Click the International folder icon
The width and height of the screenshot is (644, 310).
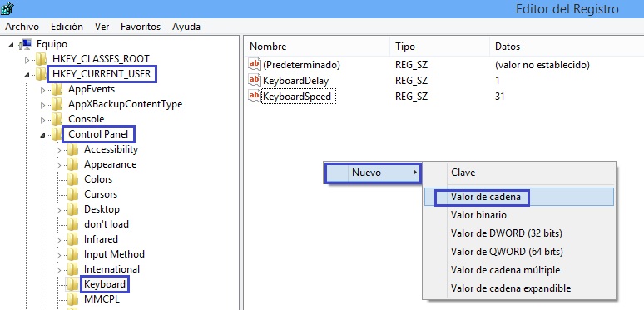point(73,269)
